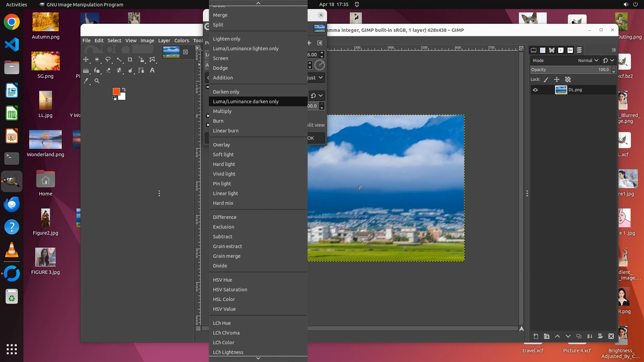The height and width of the screenshot is (362, 644).
Task: Choose Soft light blend mode
Action: point(223,155)
